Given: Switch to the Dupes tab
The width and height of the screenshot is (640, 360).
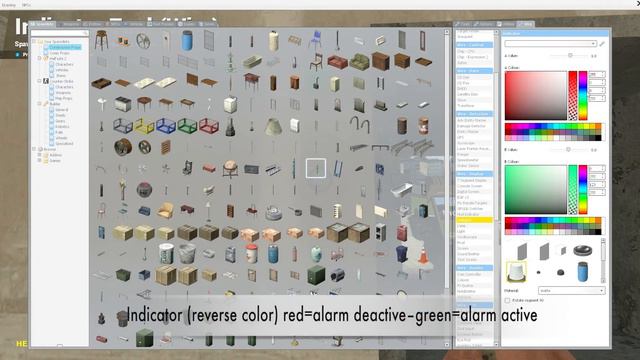Looking at the screenshot, I should (188, 24).
